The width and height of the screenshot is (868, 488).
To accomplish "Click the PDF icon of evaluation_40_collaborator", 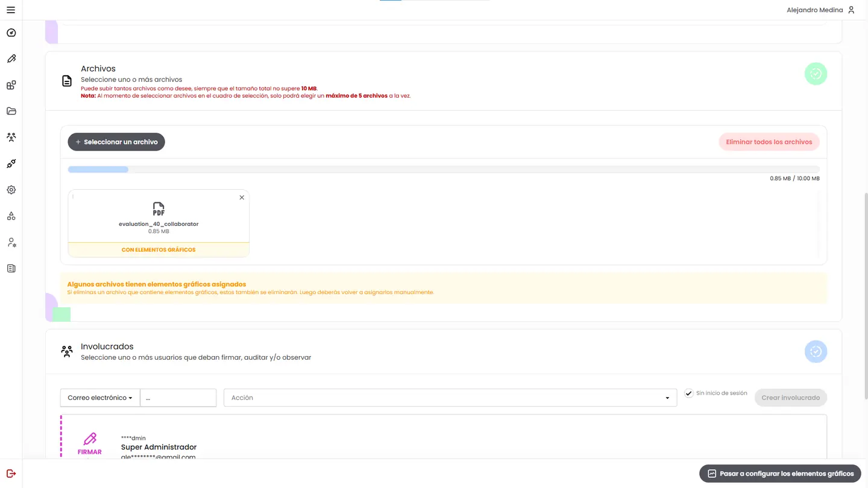I will (x=159, y=209).
